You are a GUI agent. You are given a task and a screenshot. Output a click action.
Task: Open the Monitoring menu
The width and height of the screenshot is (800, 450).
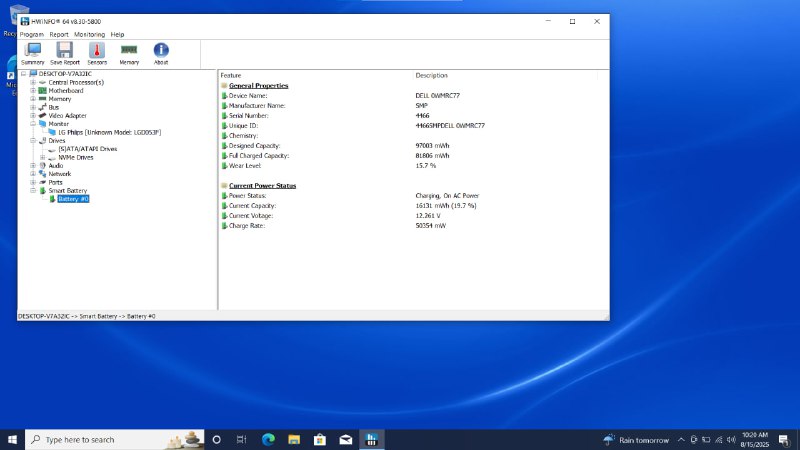pos(89,34)
